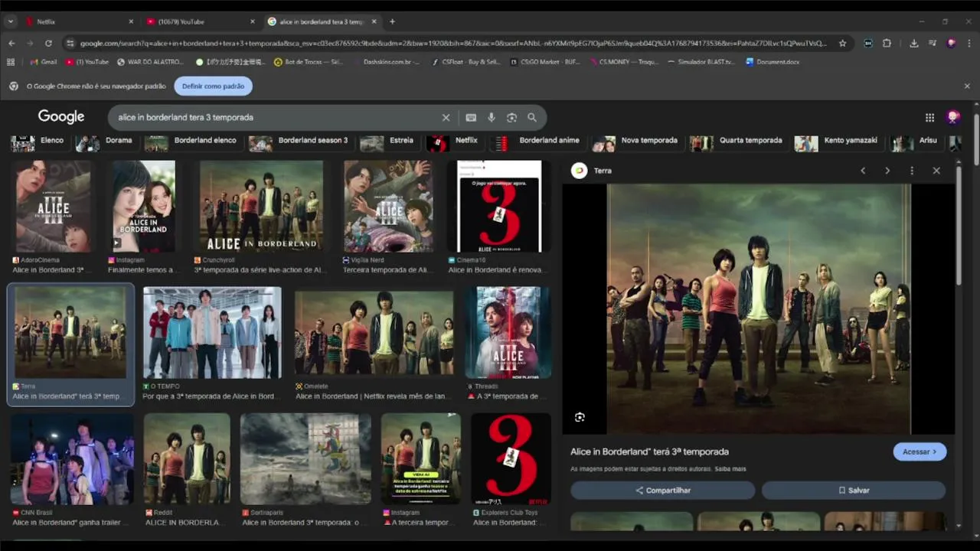Search inside image with lens overlay icon

click(580, 417)
